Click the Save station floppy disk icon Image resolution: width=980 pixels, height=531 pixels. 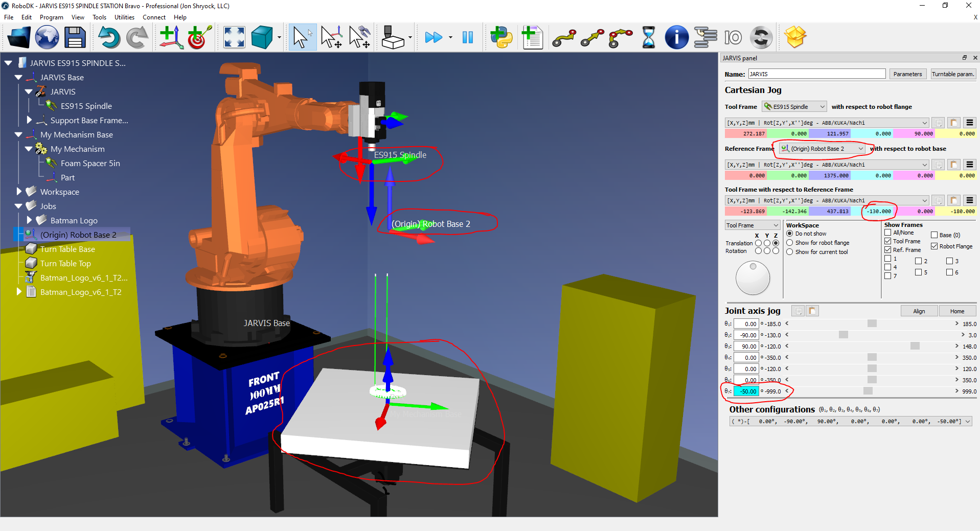[x=75, y=38]
